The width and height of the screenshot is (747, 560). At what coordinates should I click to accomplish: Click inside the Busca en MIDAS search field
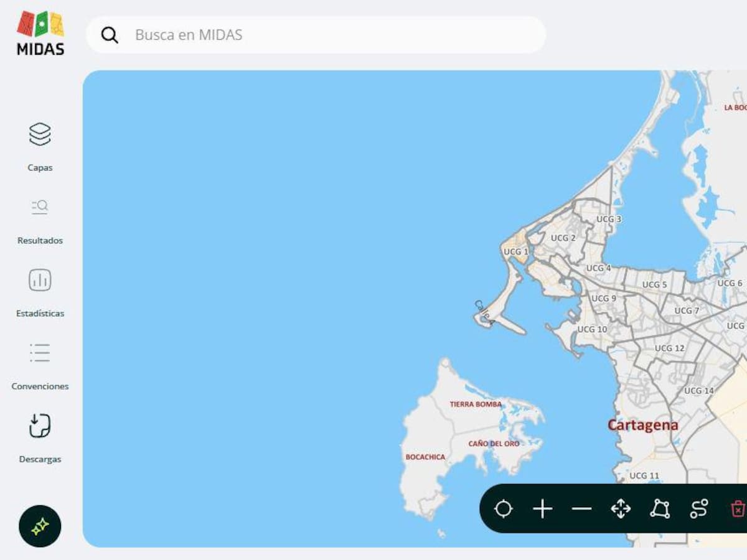pyautogui.click(x=311, y=35)
